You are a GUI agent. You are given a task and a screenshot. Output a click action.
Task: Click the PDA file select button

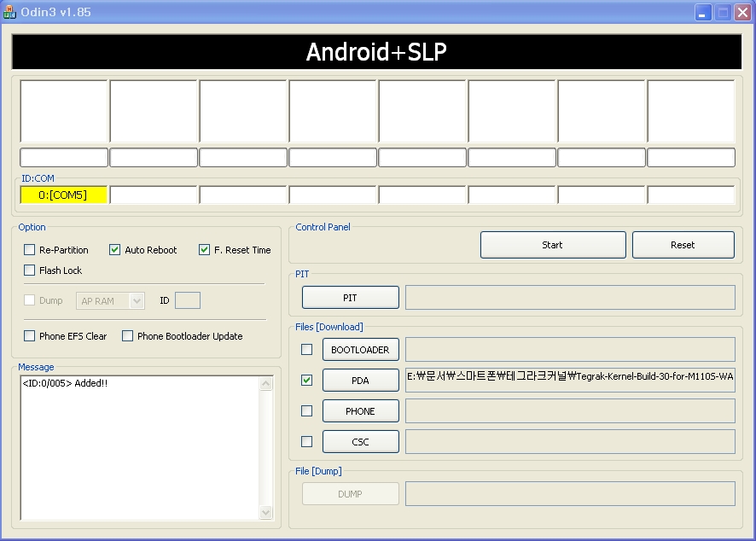coord(360,381)
